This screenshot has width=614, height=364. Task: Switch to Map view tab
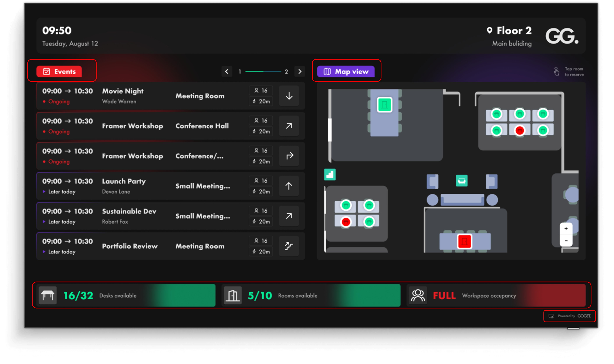pos(346,72)
